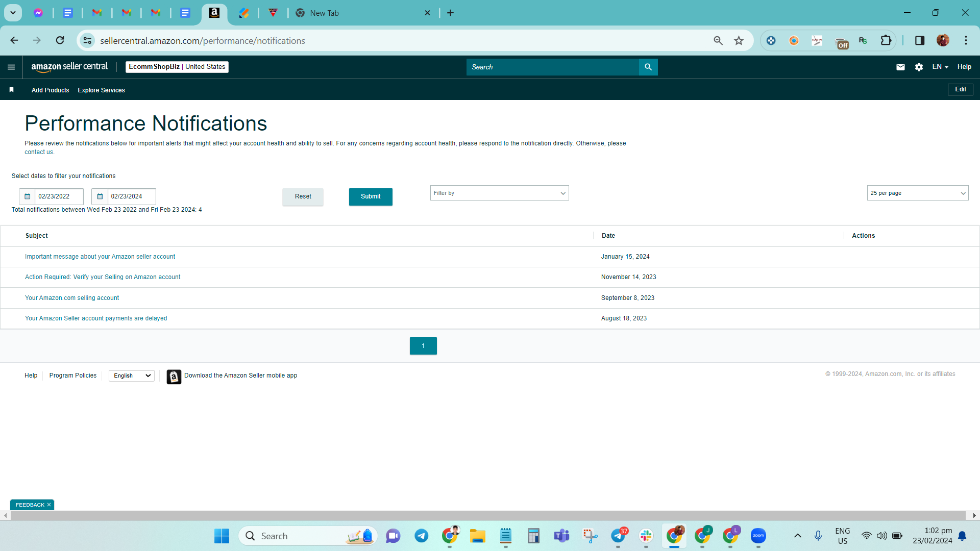980x551 pixels.
Task: Open Explore Services in the navigation bar
Action: (101, 90)
